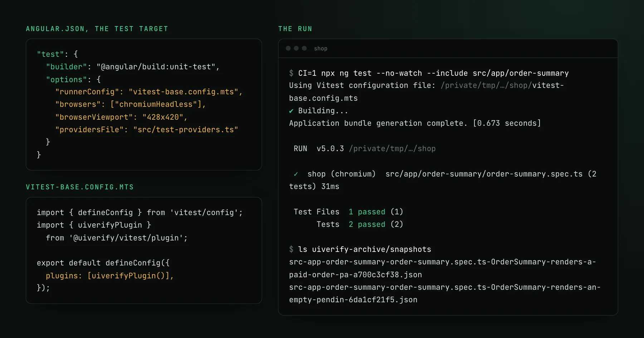Click the "builder" key in angular.json
Viewport: 644px width, 338px height.
point(67,67)
